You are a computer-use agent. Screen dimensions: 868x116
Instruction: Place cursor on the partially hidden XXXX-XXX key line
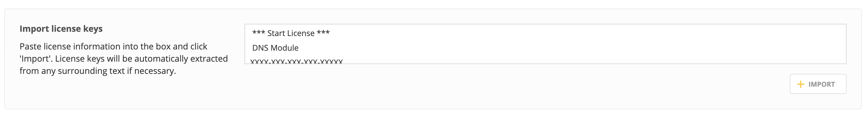(296, 61)
